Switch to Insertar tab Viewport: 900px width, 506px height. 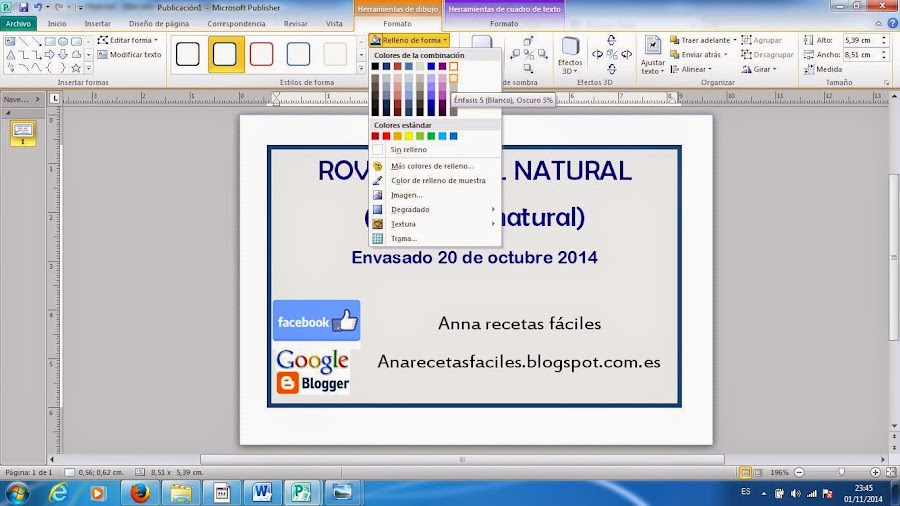click(x=98, y=24)
